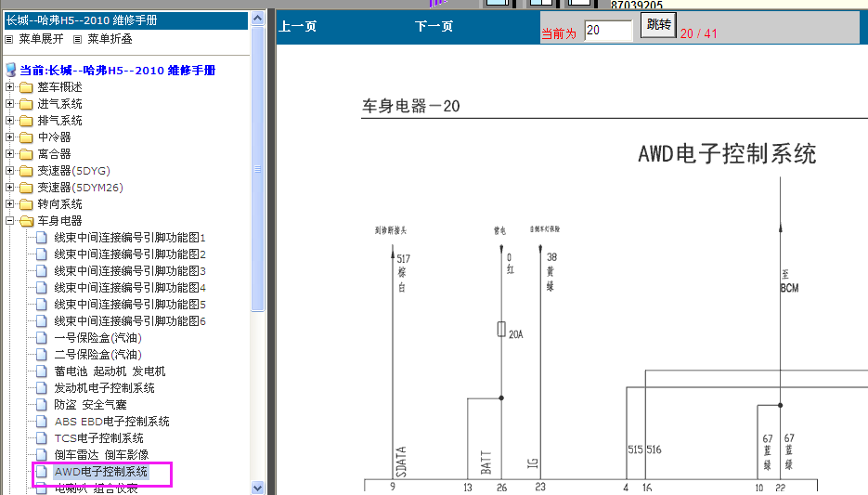This screenshot has width=868, height=495.
Task: Open 线束中间连接编号引脚功能图4 page
Action: pos(130,287)
